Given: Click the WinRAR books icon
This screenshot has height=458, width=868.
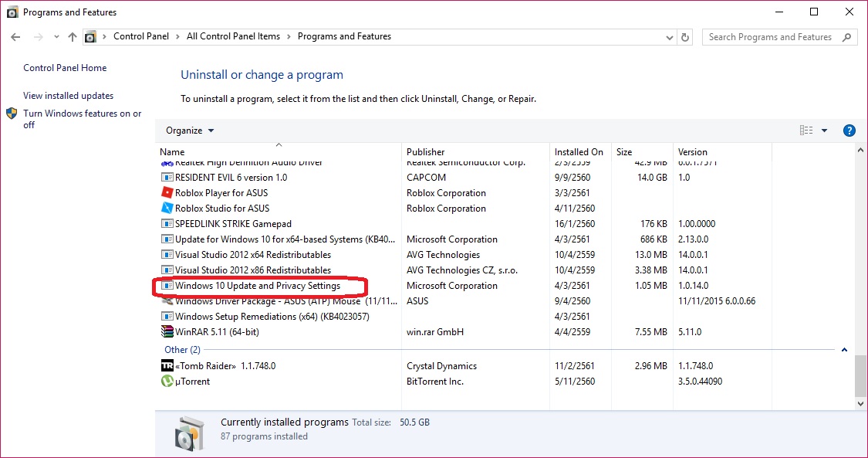Looking at the screenshot, I should [167, 332].
